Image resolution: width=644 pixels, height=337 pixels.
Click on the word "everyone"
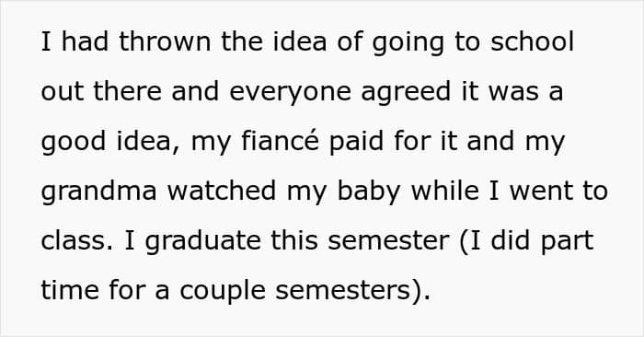[x=290, y=92]
